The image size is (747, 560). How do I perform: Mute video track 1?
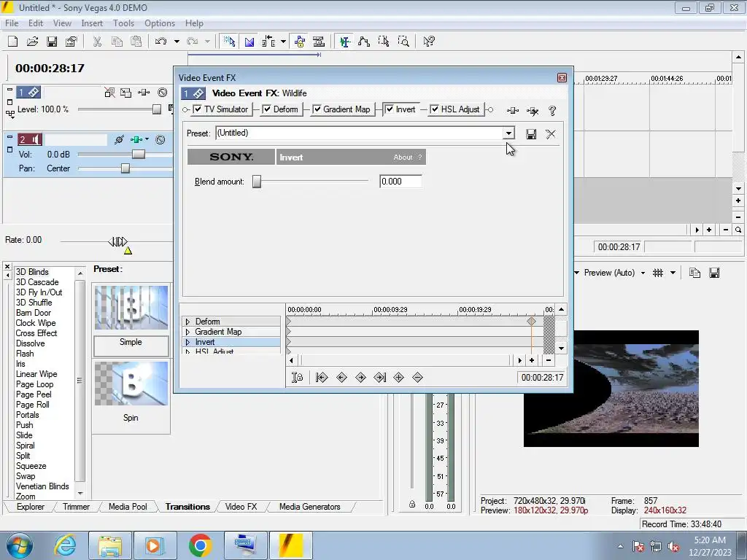click(163, 93)
